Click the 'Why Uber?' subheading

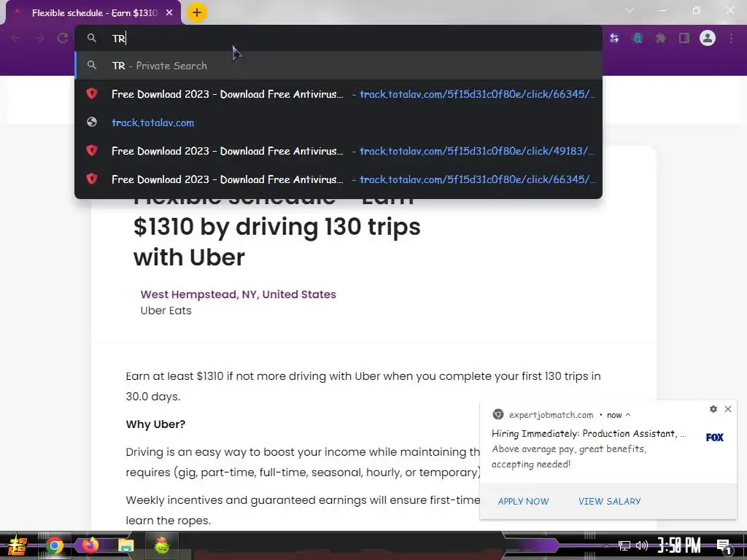[155, 424]
